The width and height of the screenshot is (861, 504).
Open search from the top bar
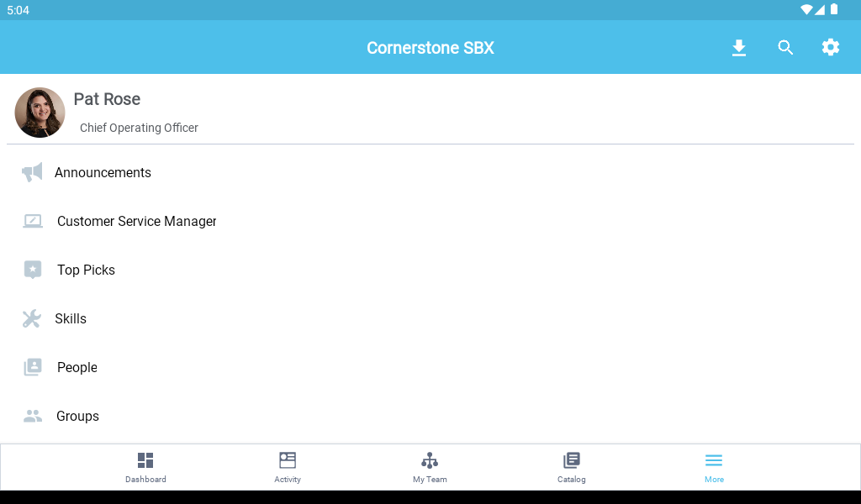pos(785,48)
